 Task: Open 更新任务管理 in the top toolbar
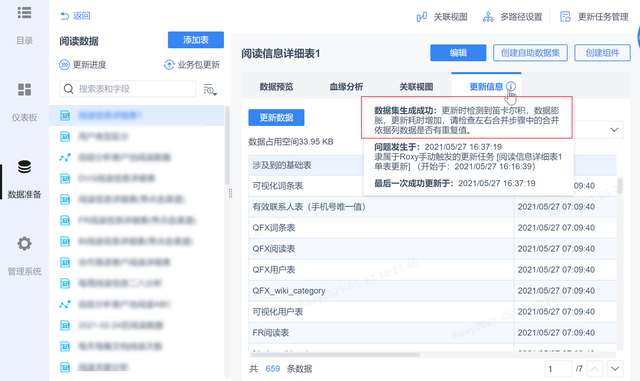tap(594, 17)
